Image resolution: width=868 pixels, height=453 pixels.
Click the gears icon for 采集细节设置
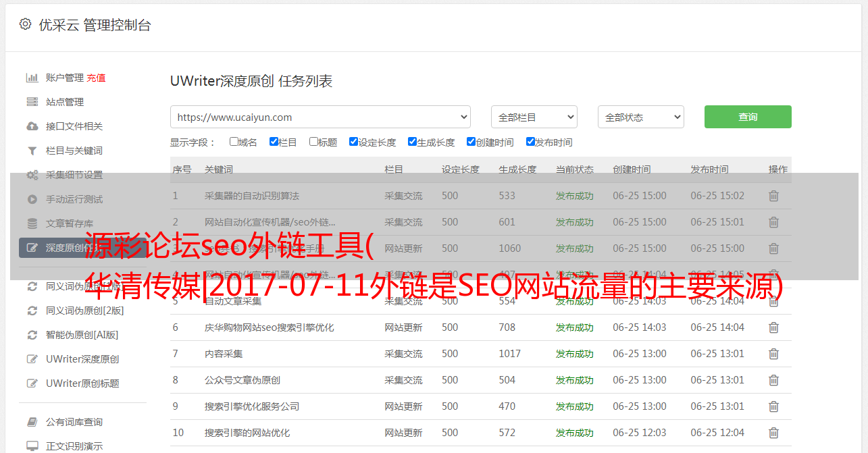pyautogui.click(x=32, y=175)
